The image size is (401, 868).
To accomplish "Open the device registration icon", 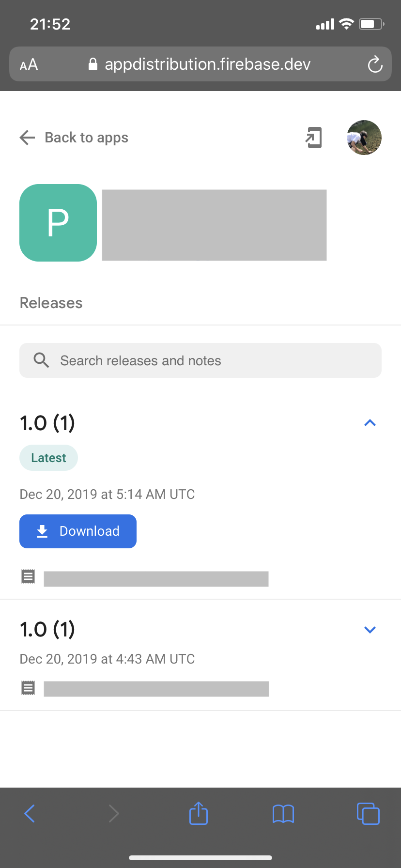I will [x=314, y=138].
